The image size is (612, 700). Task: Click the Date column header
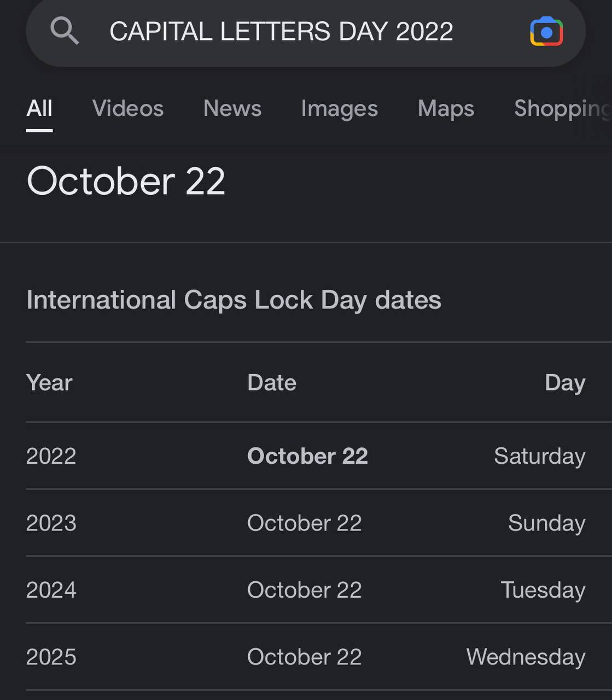pos(272,383)
